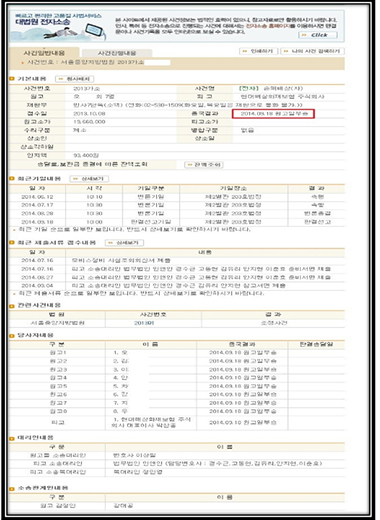Viewport: 380px width, 520px height.
Task: Open 나의 사건 검색하기 button
Action: pyautogui.click(x=312, y=51)
